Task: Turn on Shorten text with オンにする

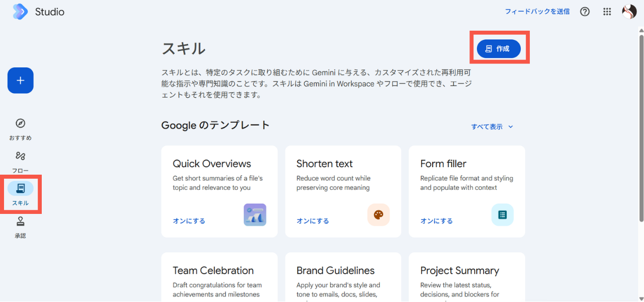Action: pyautogui.click(x=313, y=221)
